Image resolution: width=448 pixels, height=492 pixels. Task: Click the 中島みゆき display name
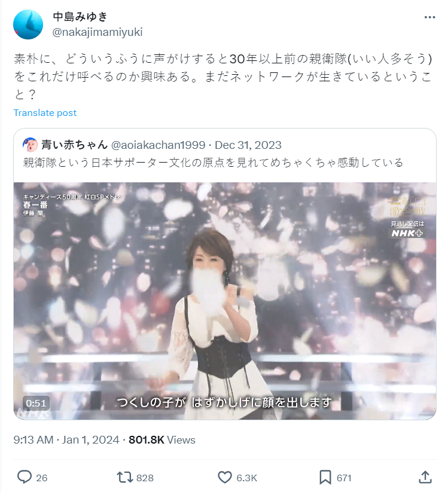80,17
